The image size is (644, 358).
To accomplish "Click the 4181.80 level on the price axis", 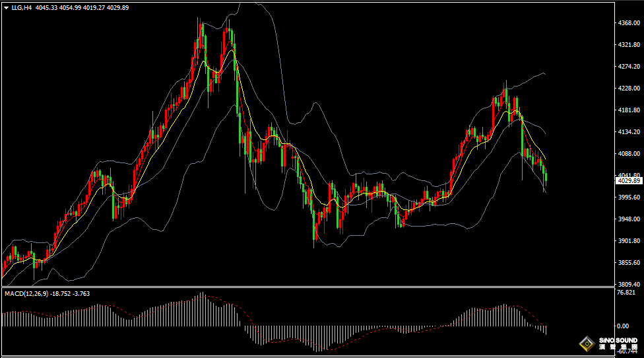I will click(628, 110).
